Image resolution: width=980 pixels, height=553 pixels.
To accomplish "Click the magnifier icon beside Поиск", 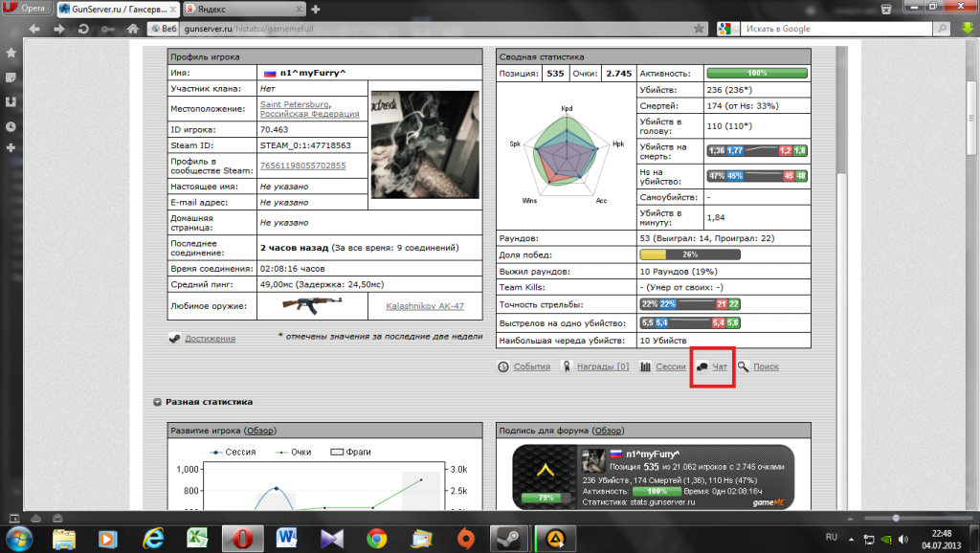I will (x=744, y=366).
